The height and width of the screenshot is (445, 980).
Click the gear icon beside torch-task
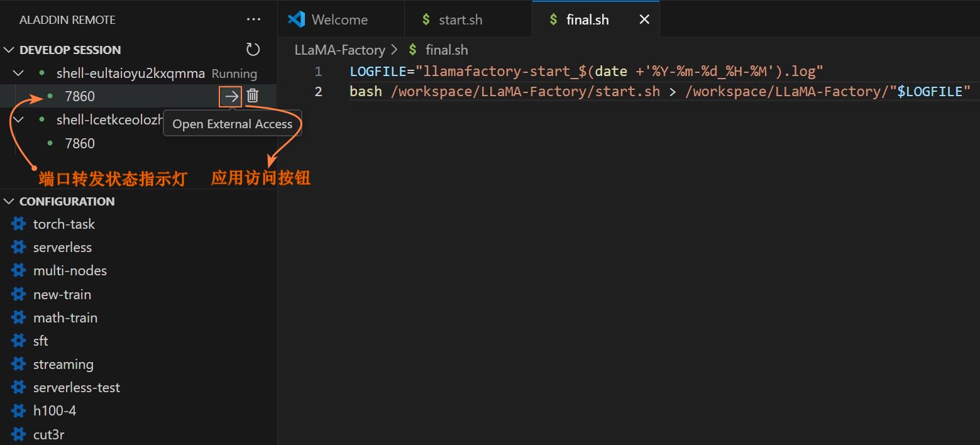click(19, 224)
